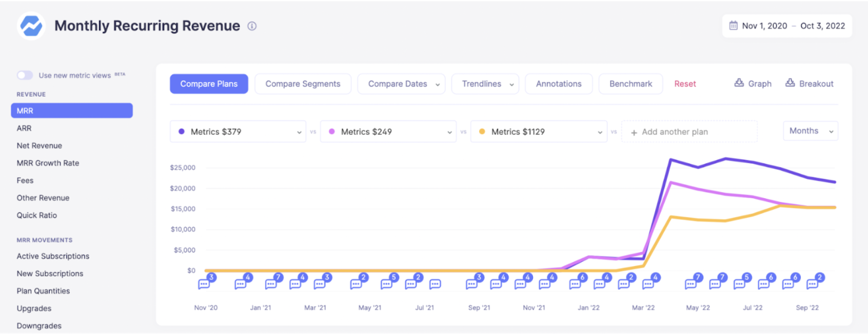
Task: Select ARR in the Revenue sidebar
Action: click(x=24, y=128)
